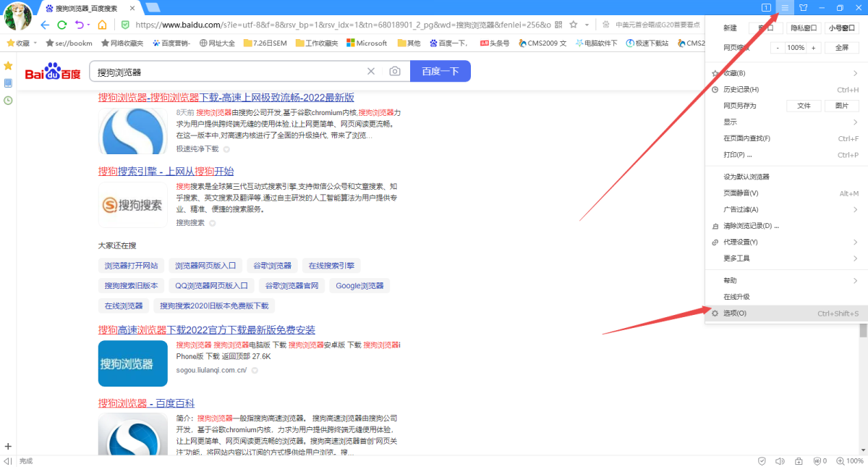The image size is (868, 467).
Task: Click the 隐私窗口 new private window button
Action: 804,28
